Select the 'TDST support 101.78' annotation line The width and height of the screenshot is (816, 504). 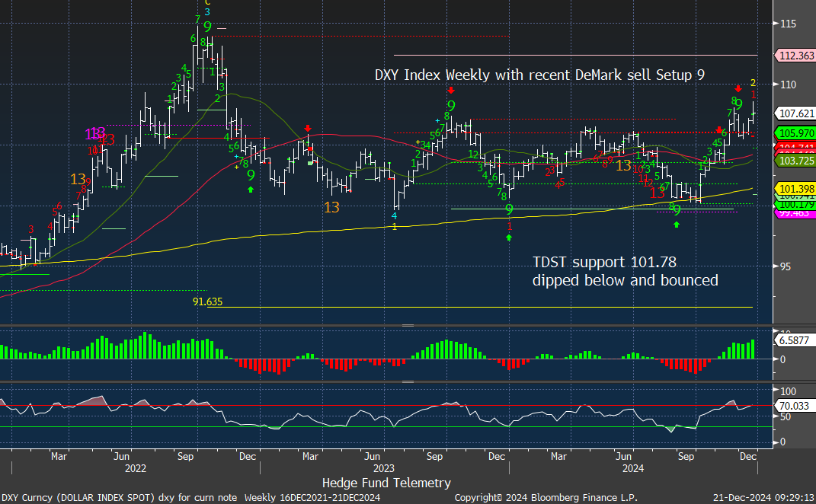(604, 262)
